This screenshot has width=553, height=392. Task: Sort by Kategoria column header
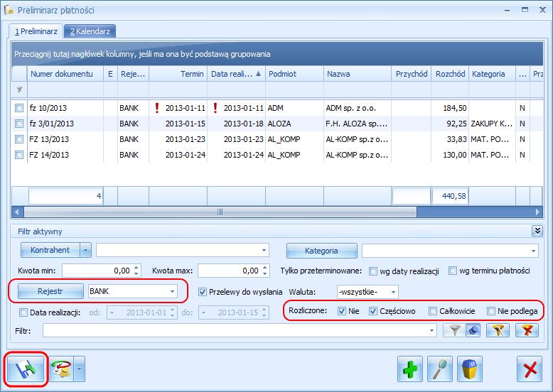click(x=492, y=74)
